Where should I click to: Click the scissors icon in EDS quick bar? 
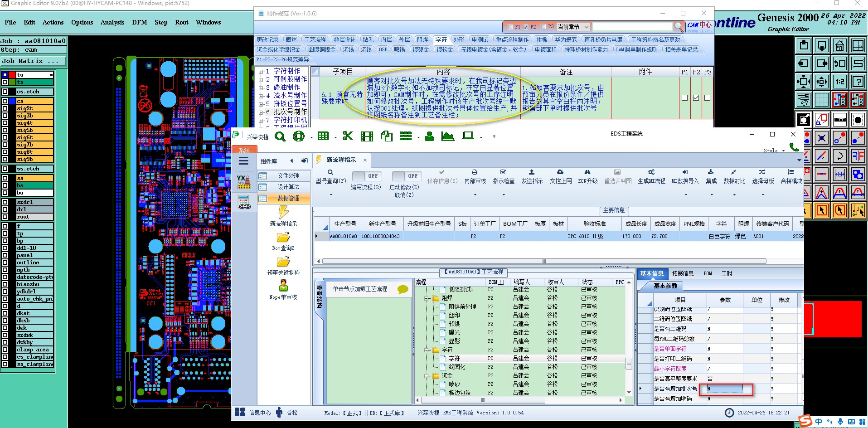348,136
